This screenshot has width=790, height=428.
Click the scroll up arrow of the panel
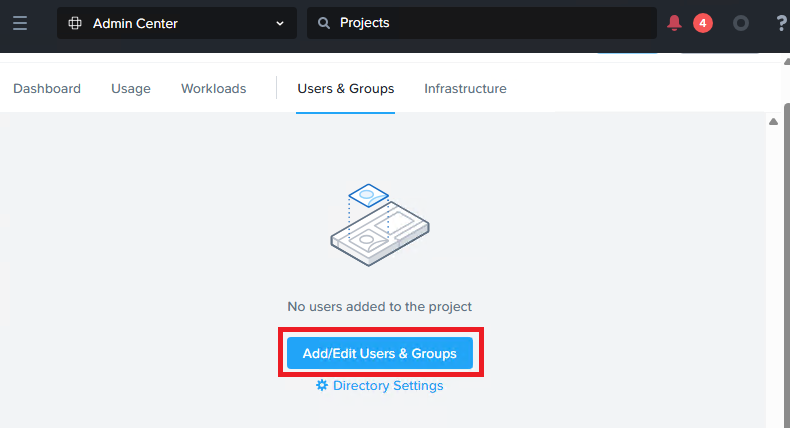click(x=773, y=121)
